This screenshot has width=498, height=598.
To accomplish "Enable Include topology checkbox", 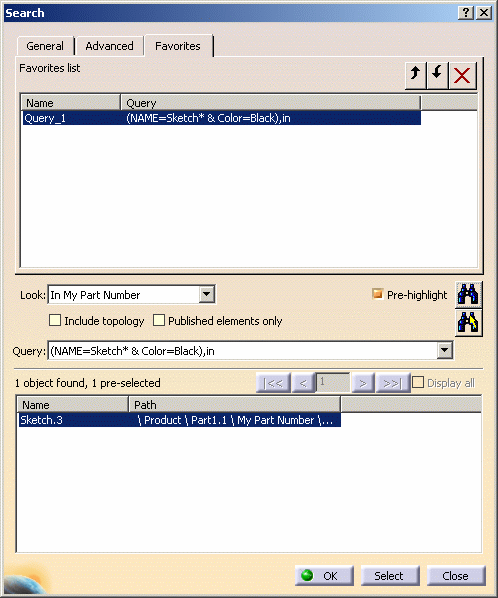I will 55,320.
